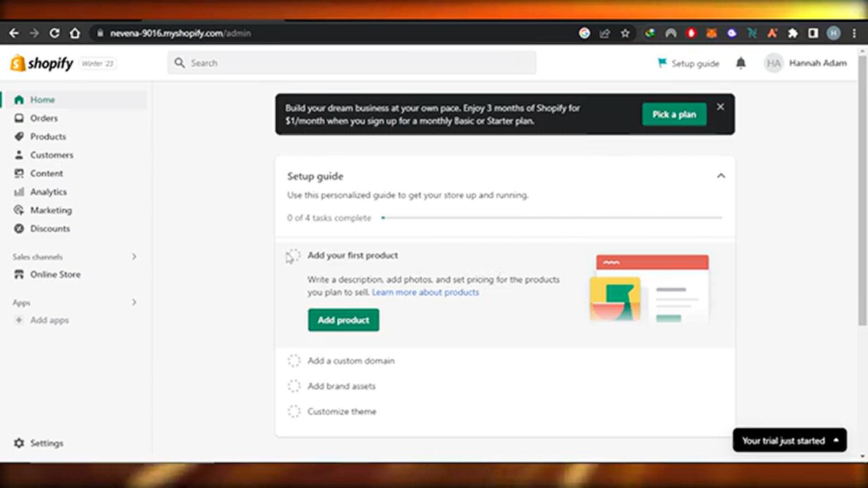Screen dimensions: 868x488
Task: Click the Home icon in sidebar
Action: pyautogui.click(x=19, y=100)
